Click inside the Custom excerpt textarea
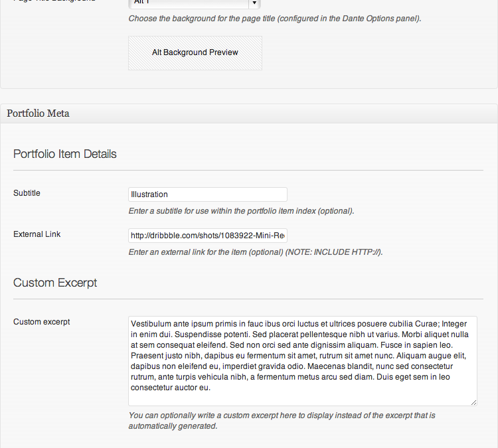 303,361
